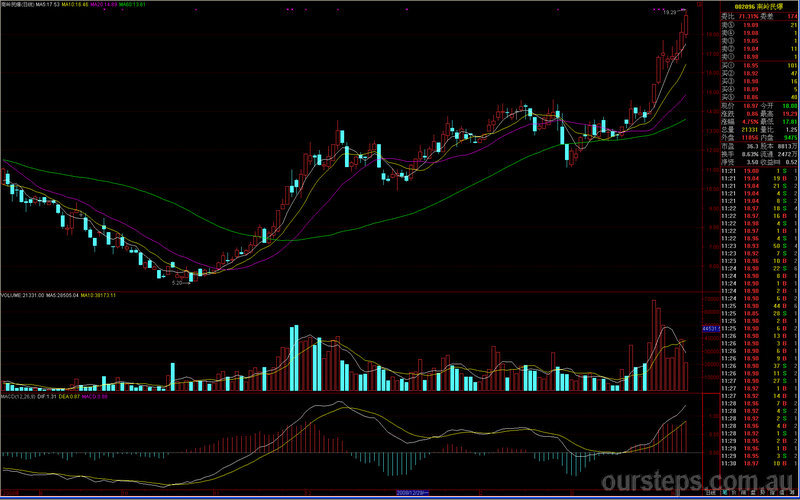
Task: Click the 涨幅 4.75% change value
Action: (749, 122)
